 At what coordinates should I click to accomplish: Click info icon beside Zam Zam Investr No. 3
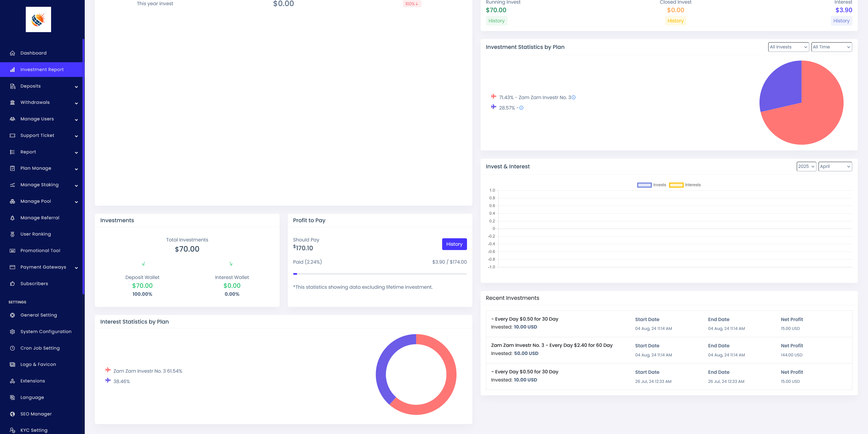coord(573,98)
